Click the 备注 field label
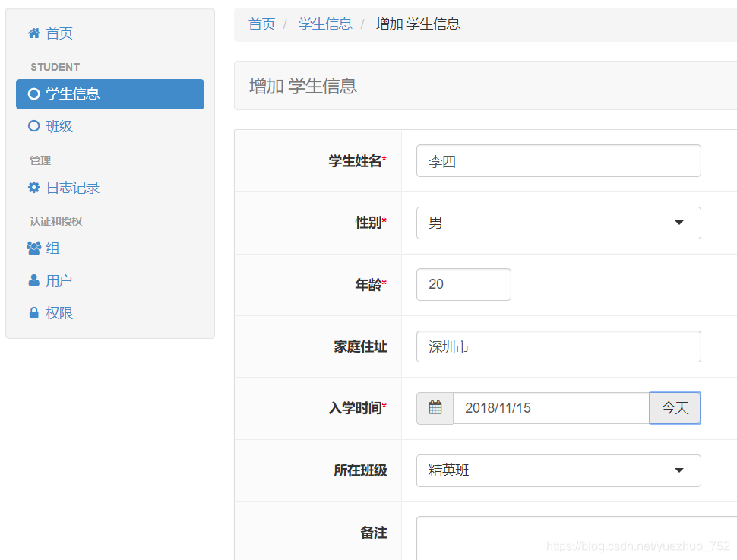The image size is (737, 560). pyautogui.click(x=374, y=533)
